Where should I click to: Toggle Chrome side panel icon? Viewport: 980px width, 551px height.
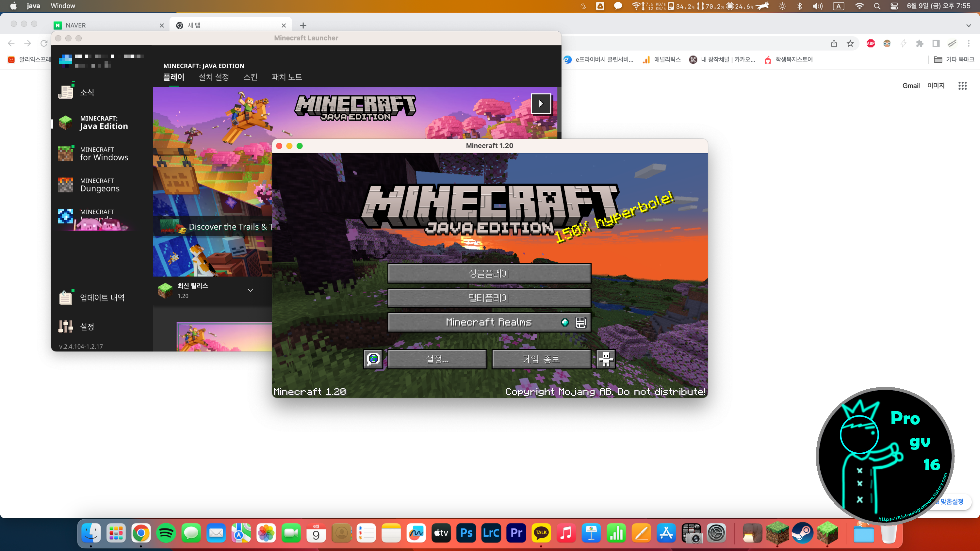pos(936,43)
